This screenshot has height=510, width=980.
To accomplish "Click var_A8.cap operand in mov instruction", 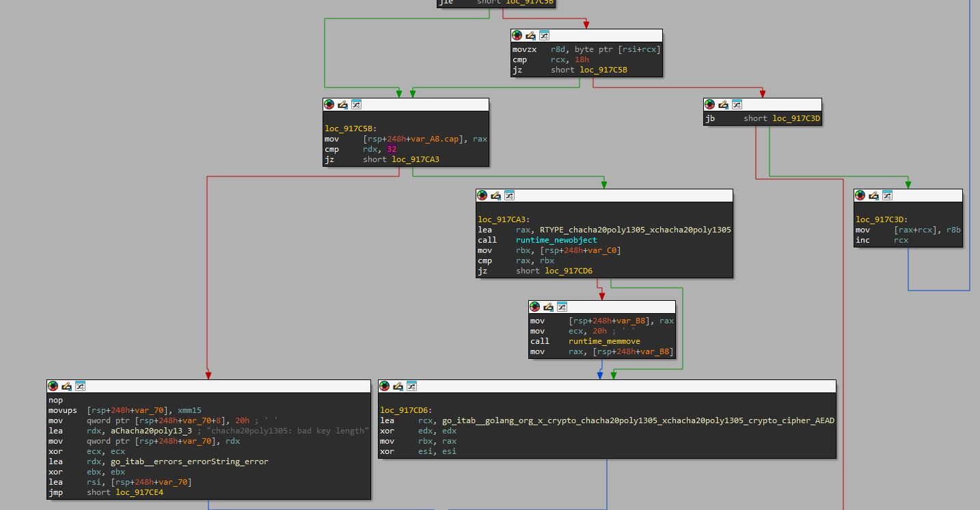I will [x=433, y=139].
